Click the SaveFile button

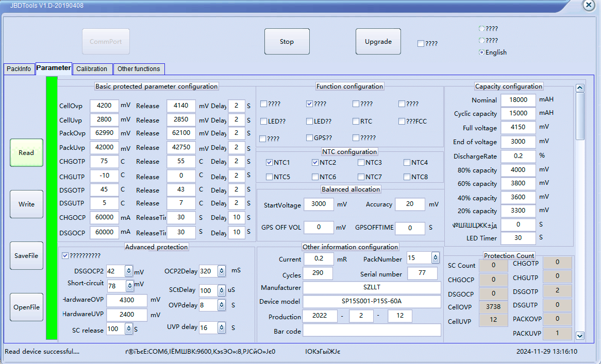click(26, 256)
